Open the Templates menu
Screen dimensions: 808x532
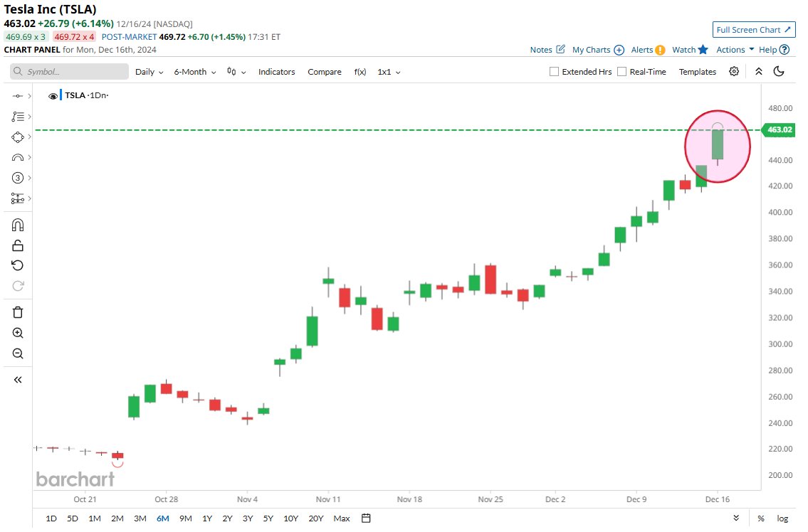697,72
